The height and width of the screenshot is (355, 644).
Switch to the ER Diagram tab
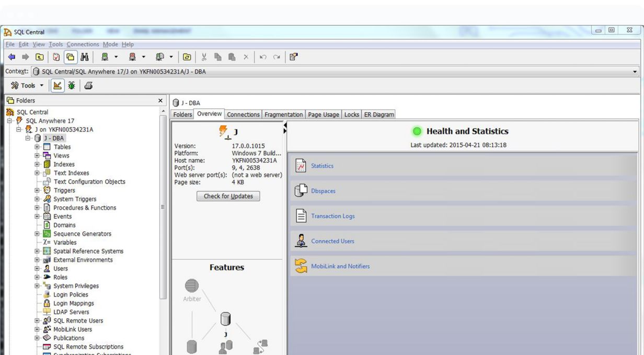[378, 114]
